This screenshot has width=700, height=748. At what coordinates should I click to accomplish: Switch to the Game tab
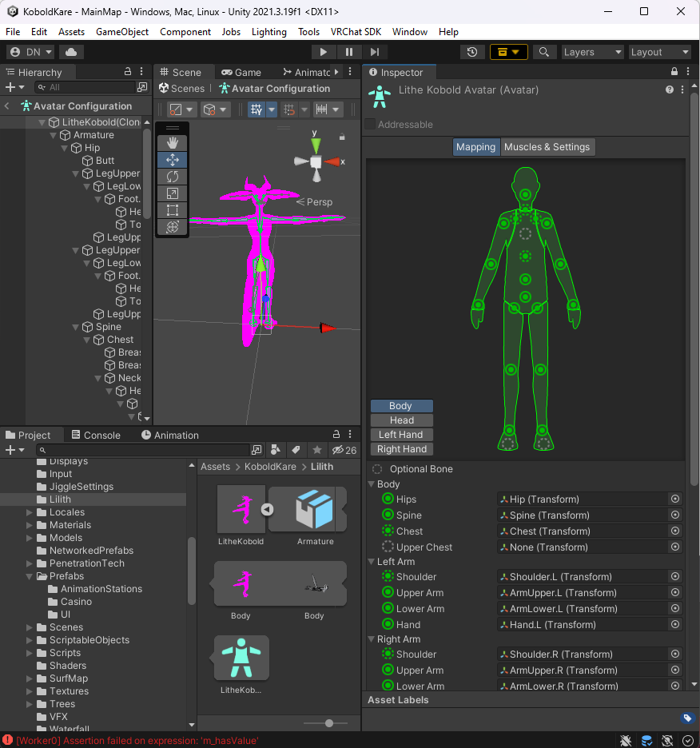pos(241,73)
